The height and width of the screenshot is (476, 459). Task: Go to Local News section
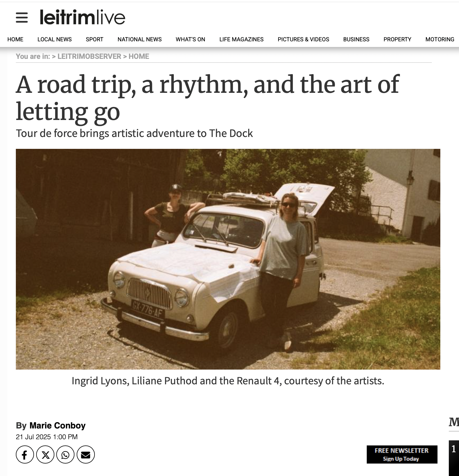pos(55,39)
